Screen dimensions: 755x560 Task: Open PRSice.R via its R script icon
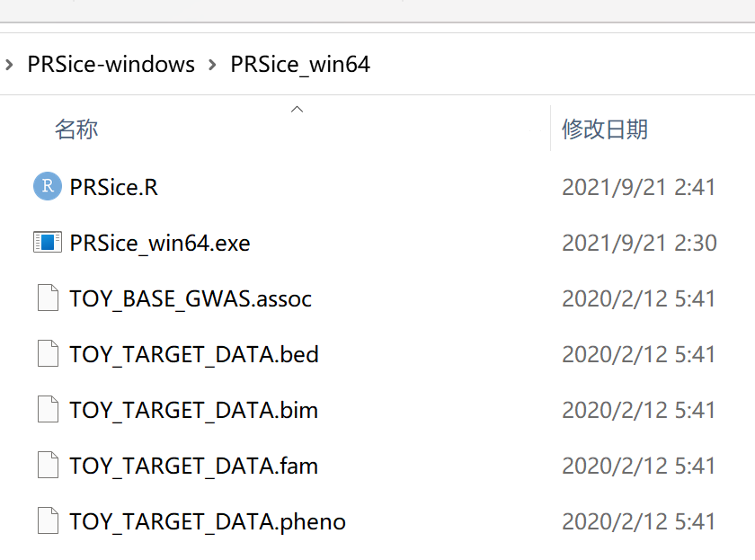[46, 186]
